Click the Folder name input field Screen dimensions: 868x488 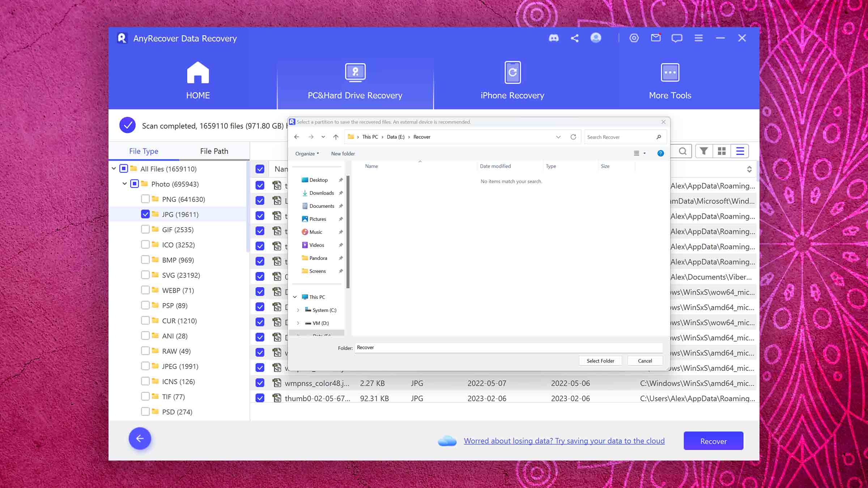509,347
